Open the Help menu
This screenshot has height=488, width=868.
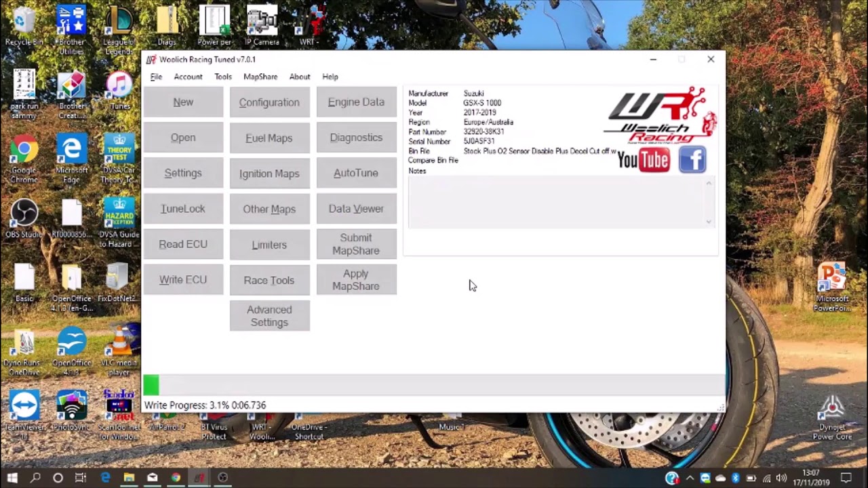click(x=330, y=77)
